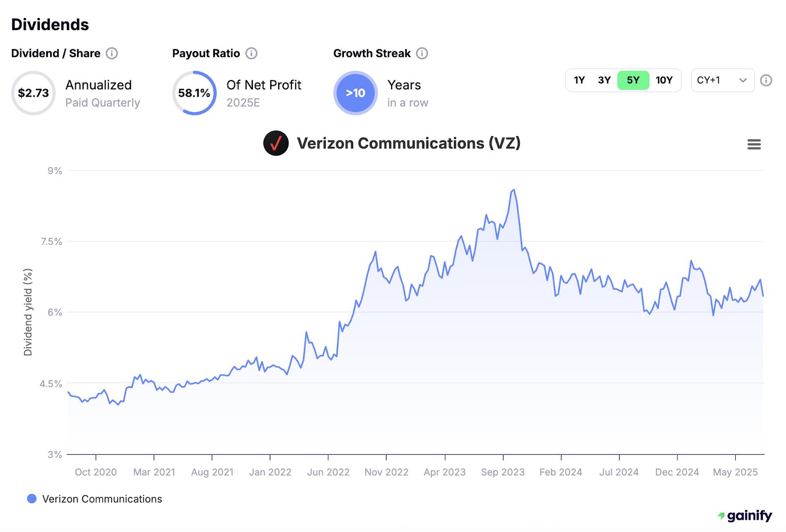This screenshot has width=786, height=532.
Task: Click the Nov 2022 axis label
Action: coord(387,472)
